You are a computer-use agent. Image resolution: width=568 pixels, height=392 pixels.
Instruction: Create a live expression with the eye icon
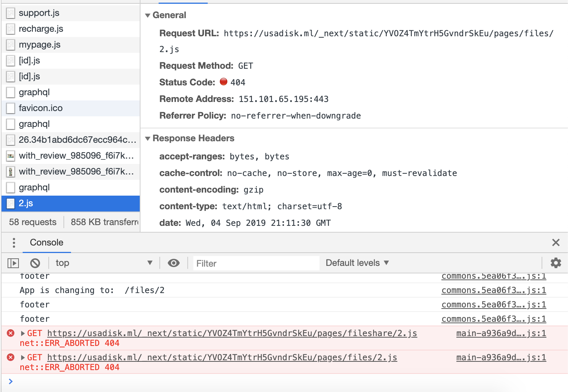point(174,263)
